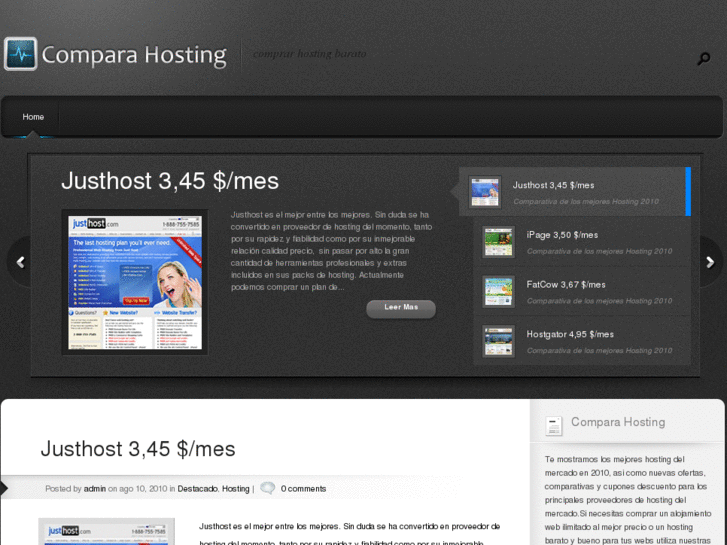Image resolution: width=727 pixels, height=545 pixels.
Task: Click the caption under Hostgator 4,95 $/mes
Action: (x=599, y=351)
